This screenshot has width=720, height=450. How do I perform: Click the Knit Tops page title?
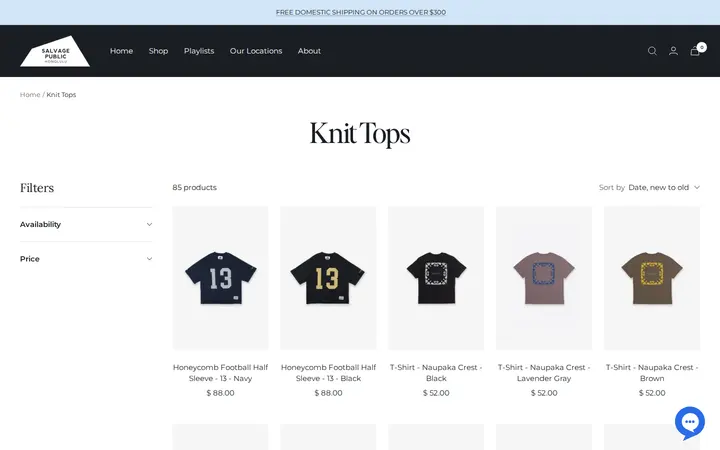coord(360,134)
